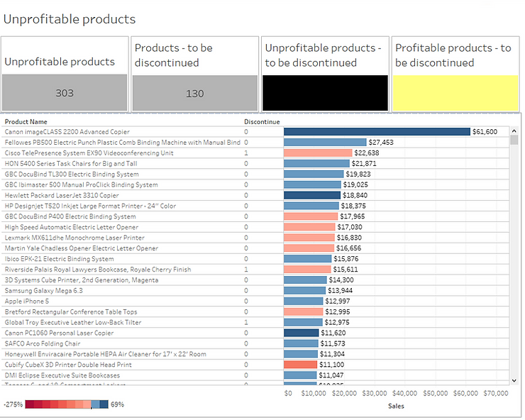Click Ibico EPK-21 Electric Binding System
The width and height of the screenshot is (525, 420).
pos(60,259)
